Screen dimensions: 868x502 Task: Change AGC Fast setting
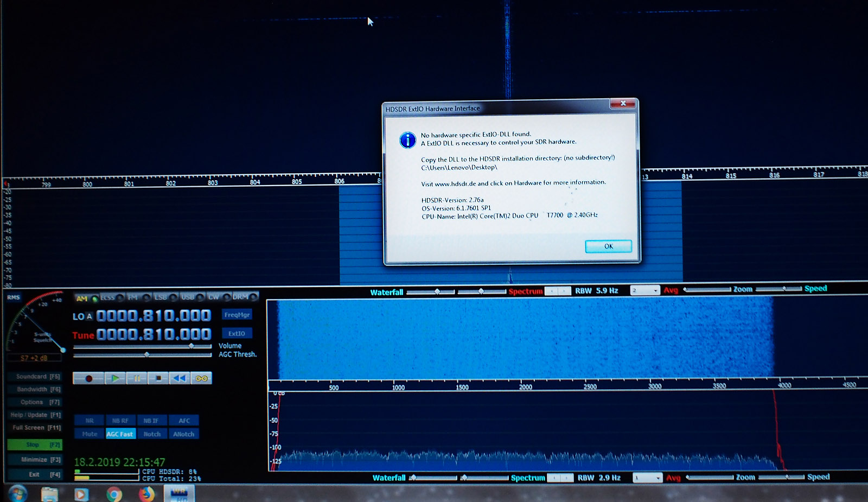120,434
